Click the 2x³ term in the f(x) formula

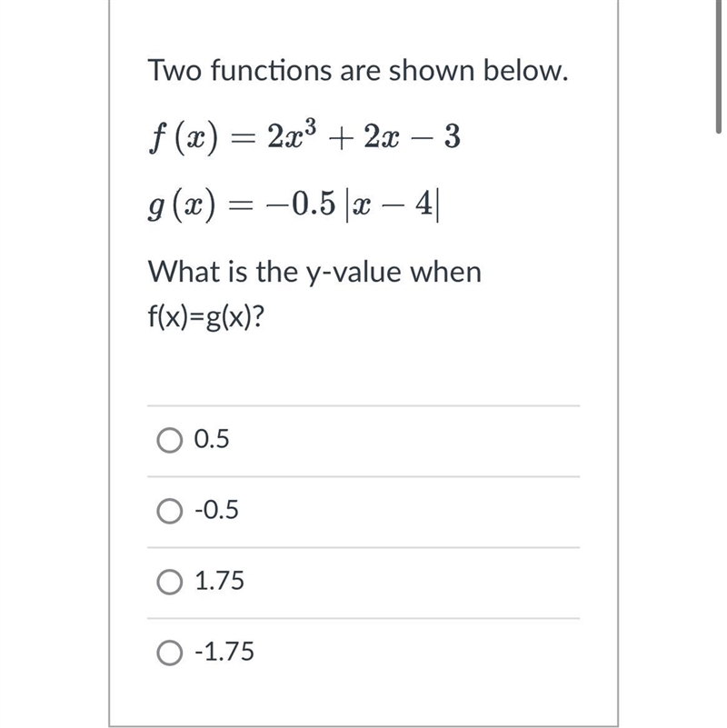click(292, 135)
